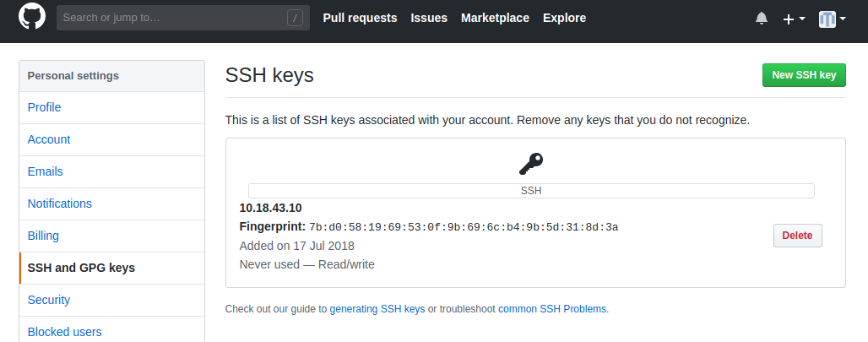Open common SSH Problems link
The image size is (868, 342).
(x=552, y=309)
